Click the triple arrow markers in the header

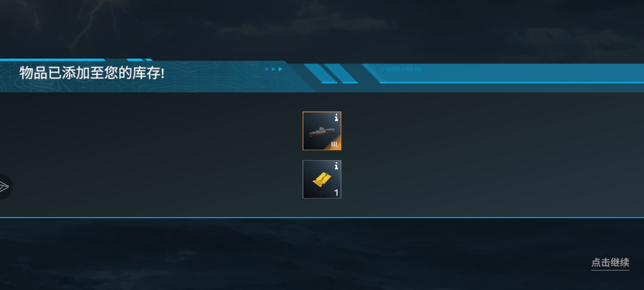pos(274,69)
